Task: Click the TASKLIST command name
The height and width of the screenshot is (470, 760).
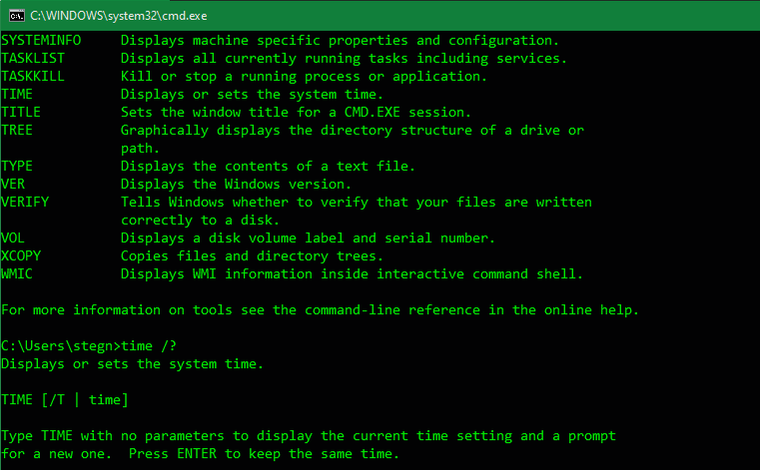Action: (33, 58)
